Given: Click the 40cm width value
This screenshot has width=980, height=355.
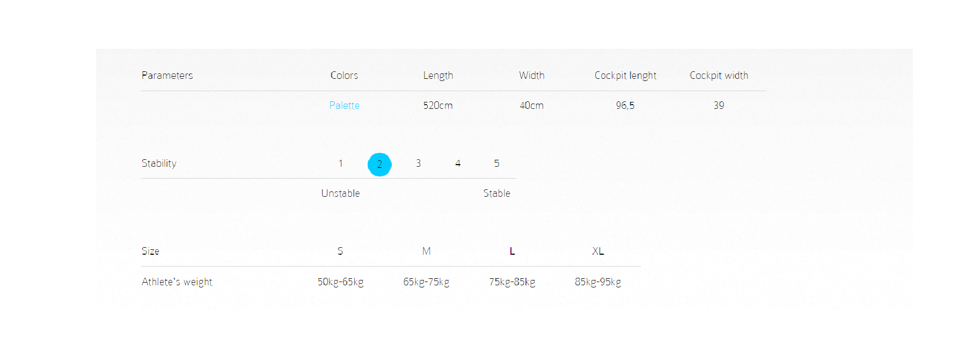Looking at the screenshot, I should point(531,106).
